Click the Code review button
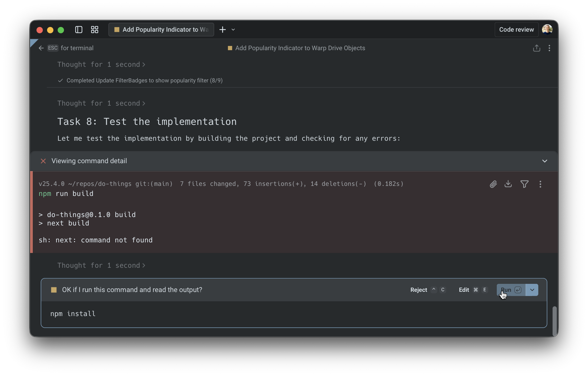The width and height of the screenshot is (588, 376). pos(516,30)
